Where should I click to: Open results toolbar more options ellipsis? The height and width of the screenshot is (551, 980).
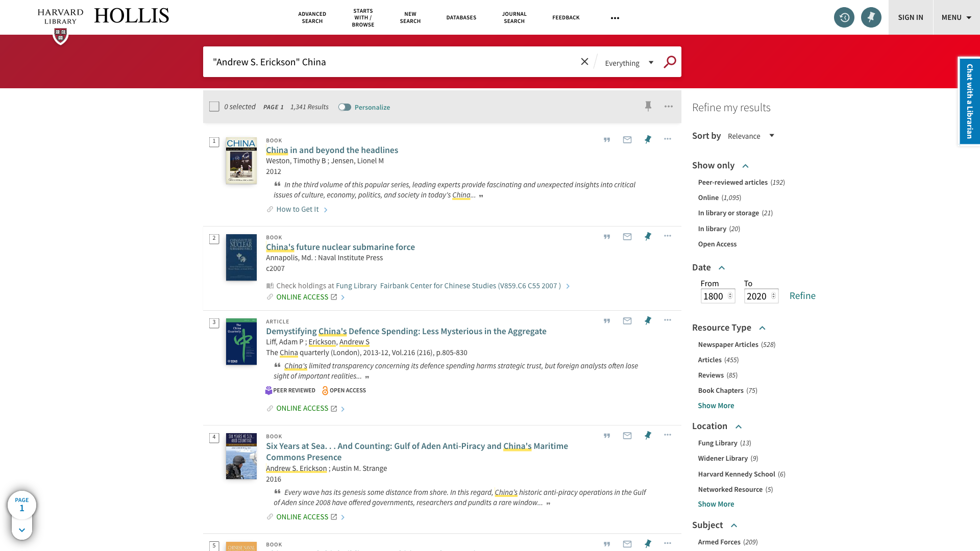coord(669,106)
